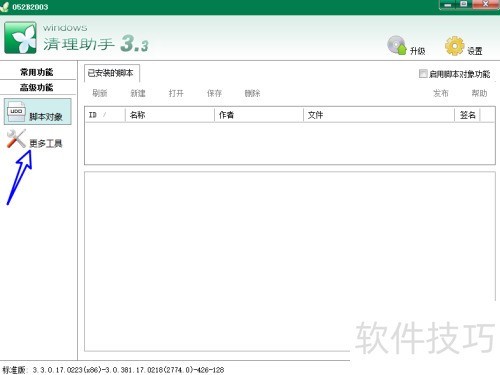The image size is (500, 375).
Task: Sort by the 文件 column header
Action: coord(379,115)
